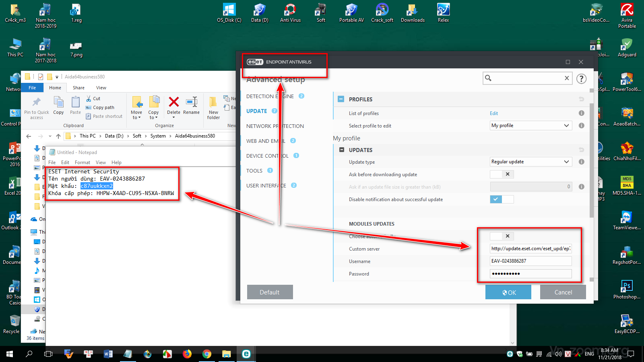Click the red Delete icon in Explorer ribbon
Screen dimensions: 644x362
[x=173, y=102]
